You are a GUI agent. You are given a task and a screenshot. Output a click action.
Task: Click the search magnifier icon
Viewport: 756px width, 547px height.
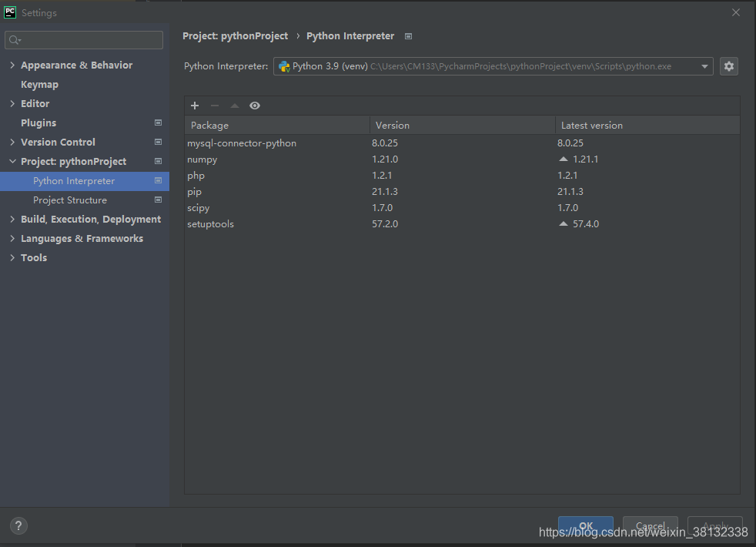pyautogui.click(x=15, y=40)
